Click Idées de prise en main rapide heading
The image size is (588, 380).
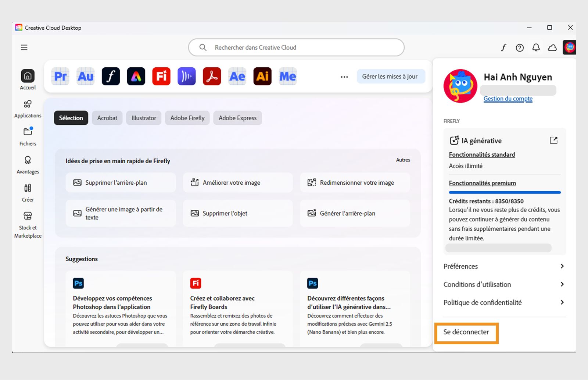click(118, 161)
